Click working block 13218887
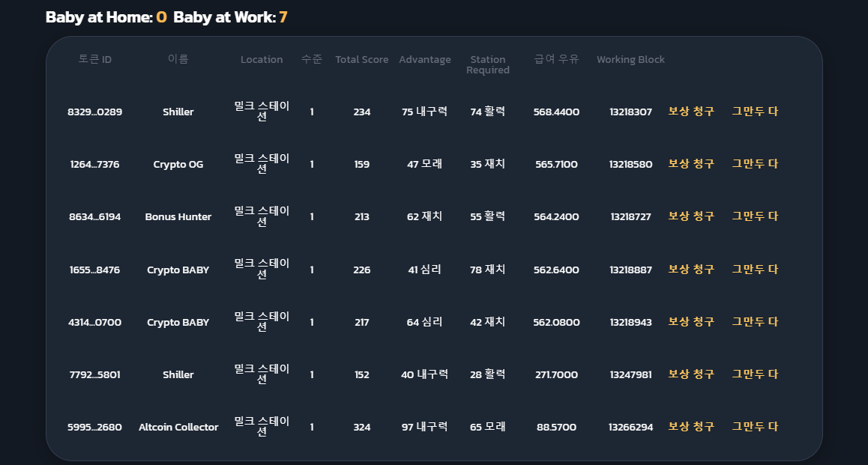 point(630,270)
